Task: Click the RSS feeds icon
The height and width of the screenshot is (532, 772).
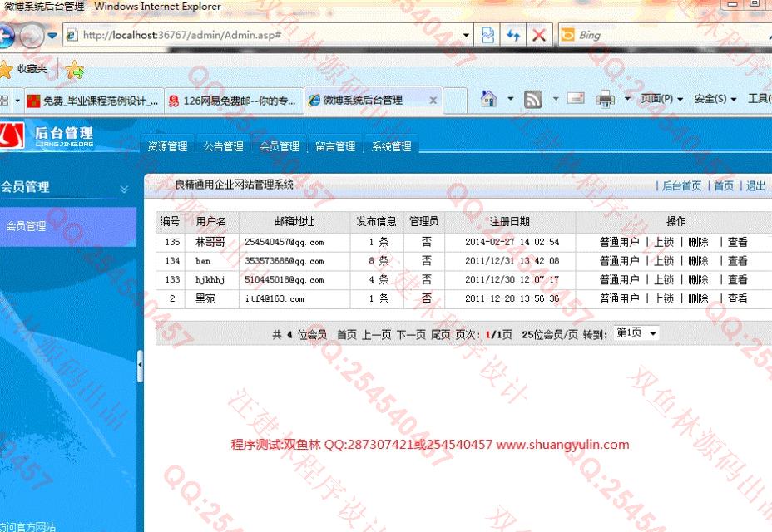Action: (x=533, y=100)
